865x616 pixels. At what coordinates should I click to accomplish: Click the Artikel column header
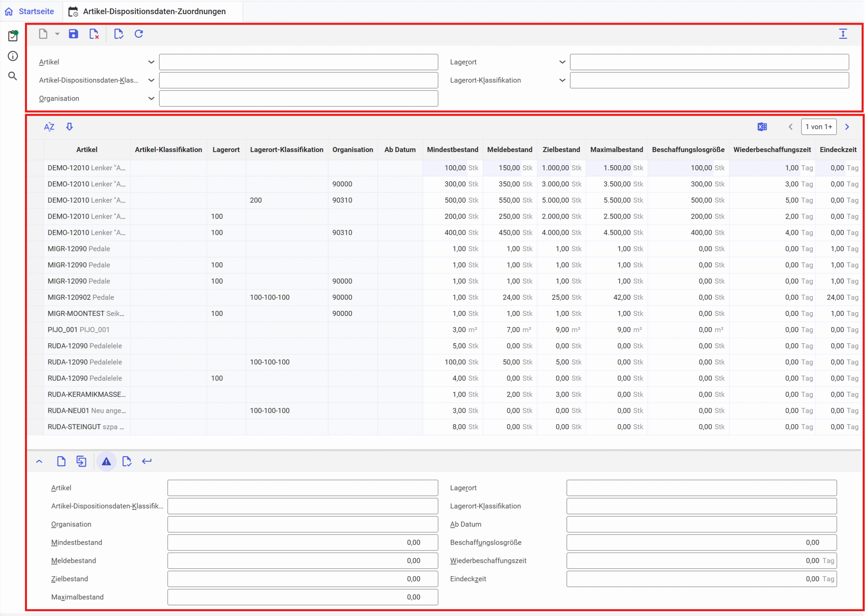[x=87, y=149]
